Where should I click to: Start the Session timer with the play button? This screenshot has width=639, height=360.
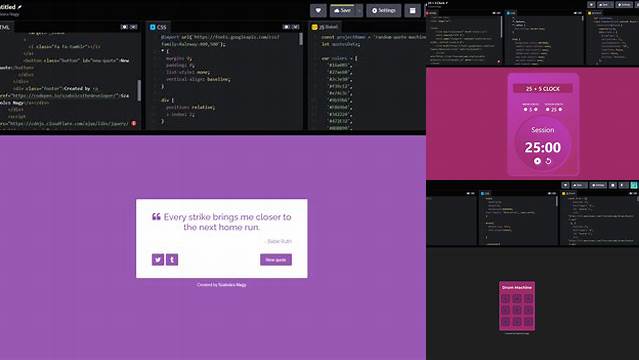click(x=538, y=161)
